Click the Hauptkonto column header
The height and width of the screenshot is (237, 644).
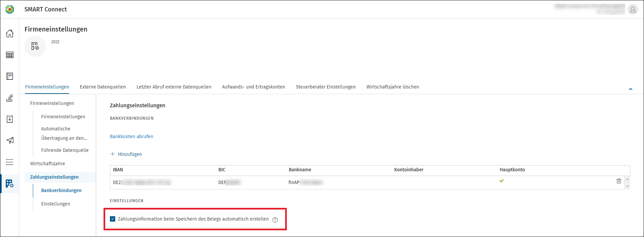click(512, 170)
